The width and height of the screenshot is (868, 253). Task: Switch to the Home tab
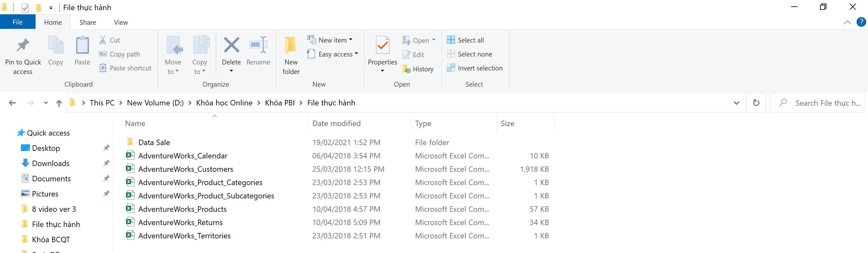pos(53,22)
